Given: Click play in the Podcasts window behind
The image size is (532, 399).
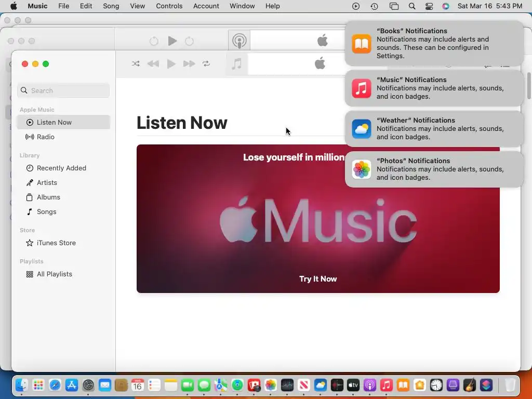Looking at the screenshot, I should click(172, 41).
